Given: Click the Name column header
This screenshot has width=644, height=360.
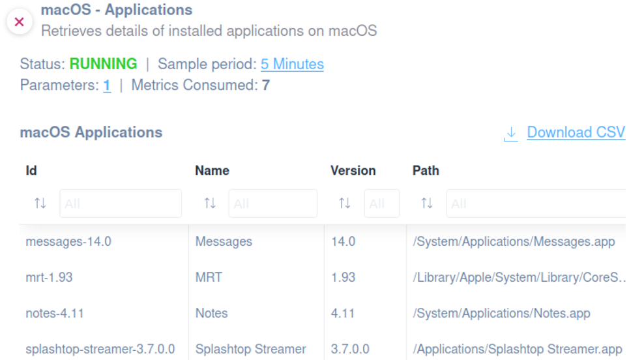Looking at the screenshot, I should (x=212, y=171).
